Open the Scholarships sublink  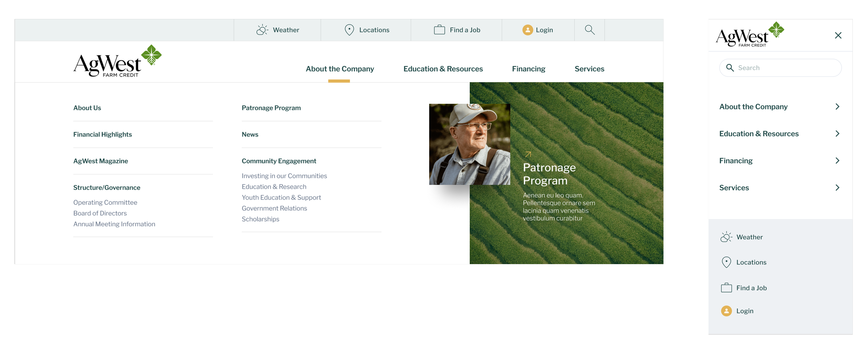click(260, 219)
